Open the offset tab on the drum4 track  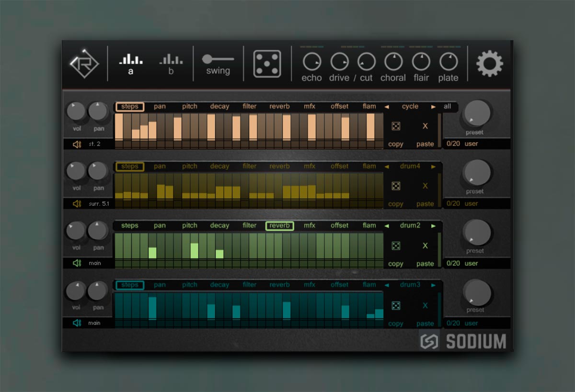339,166
